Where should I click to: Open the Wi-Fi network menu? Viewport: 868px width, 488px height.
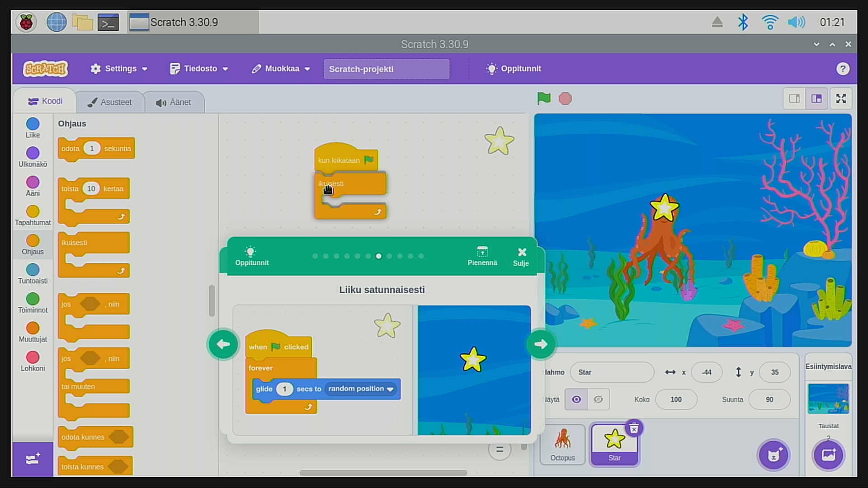tap(769, 22)
